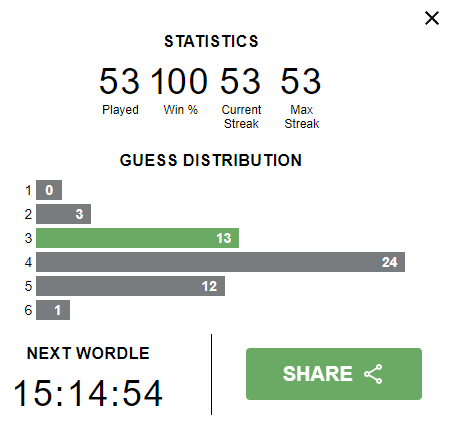Click the Current Streak value

point(240,81)
